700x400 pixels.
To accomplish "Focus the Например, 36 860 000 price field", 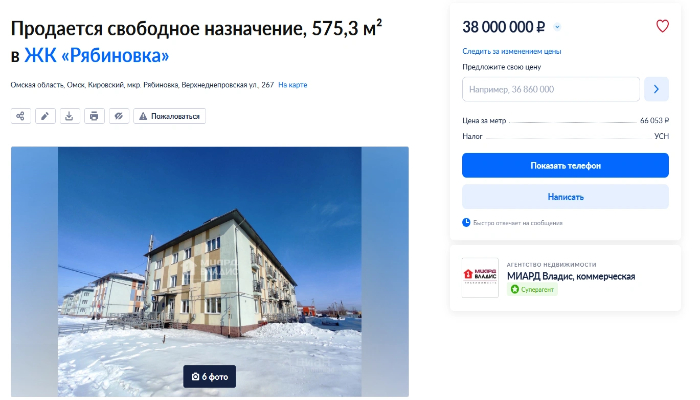I will (x=551, y=89).
